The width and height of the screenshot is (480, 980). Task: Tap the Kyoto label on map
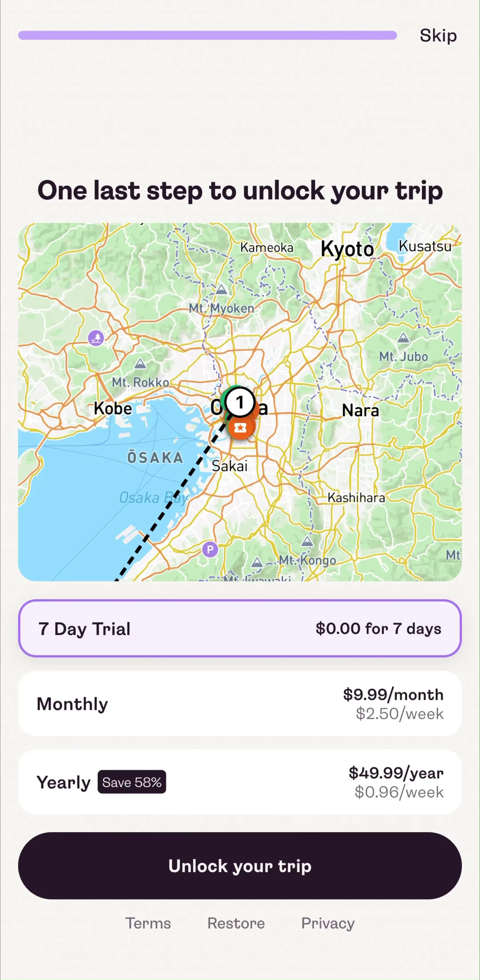347,249
